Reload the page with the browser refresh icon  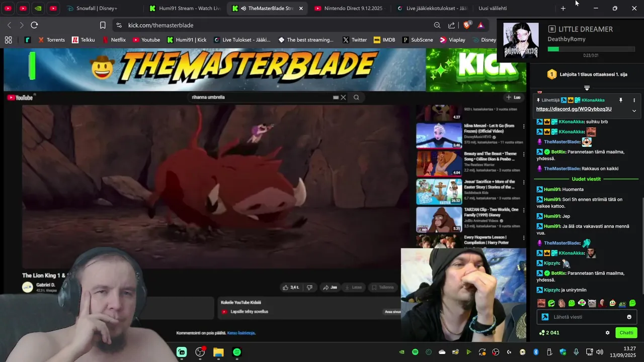tap(34, 25)
